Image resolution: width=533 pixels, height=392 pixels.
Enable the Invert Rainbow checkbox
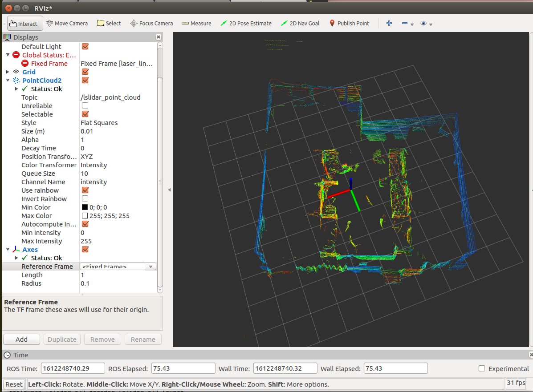[85, 198]
